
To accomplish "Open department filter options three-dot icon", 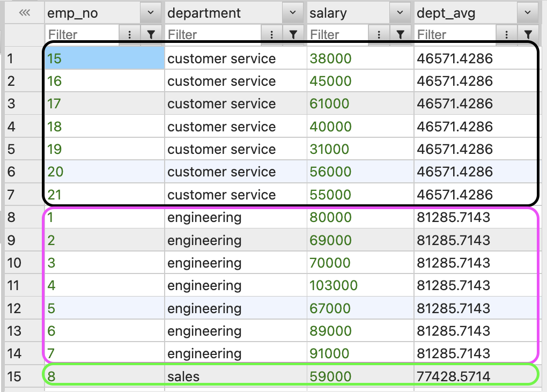I will coord(271,34).
